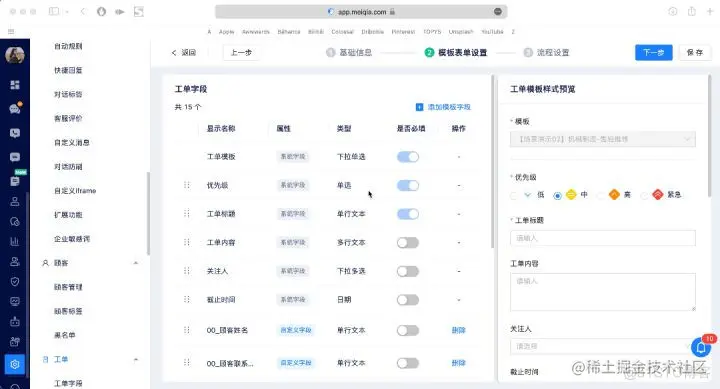Enable required switch for 关注人

(408, 271)
